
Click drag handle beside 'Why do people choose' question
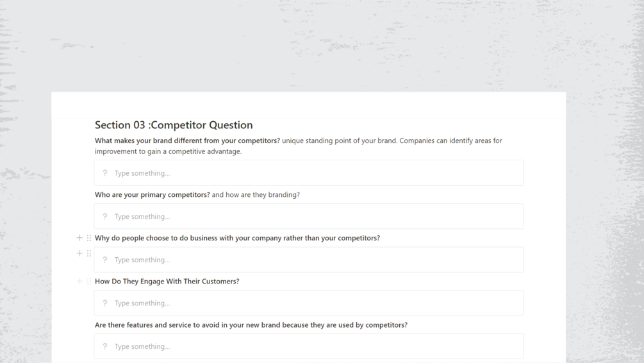(89, 238)
